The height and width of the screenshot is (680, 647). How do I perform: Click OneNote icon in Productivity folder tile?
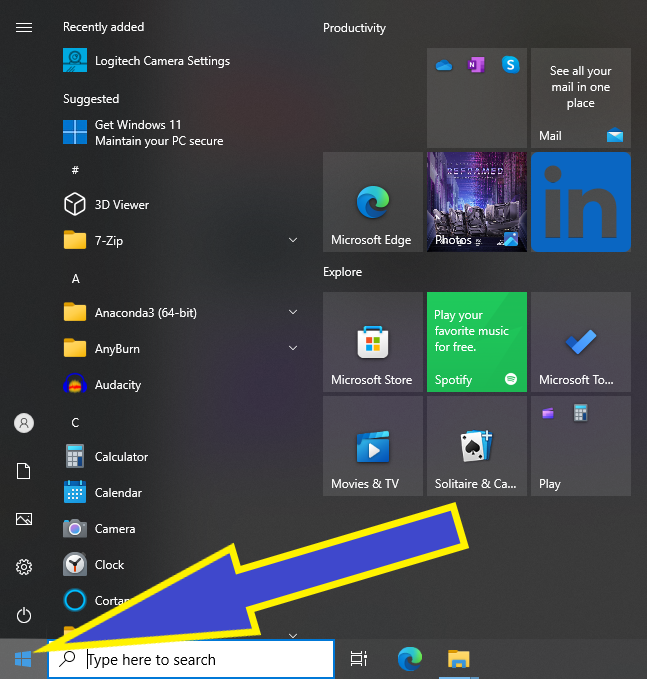click(476, 65)
